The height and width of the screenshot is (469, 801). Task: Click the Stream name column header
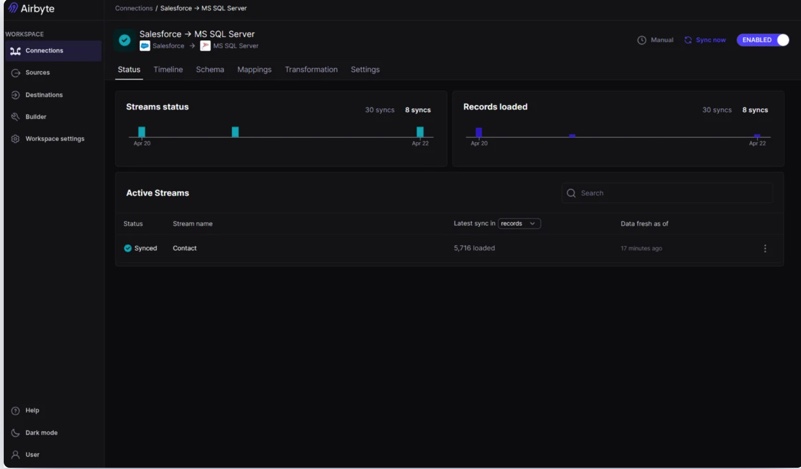[193, 224]
